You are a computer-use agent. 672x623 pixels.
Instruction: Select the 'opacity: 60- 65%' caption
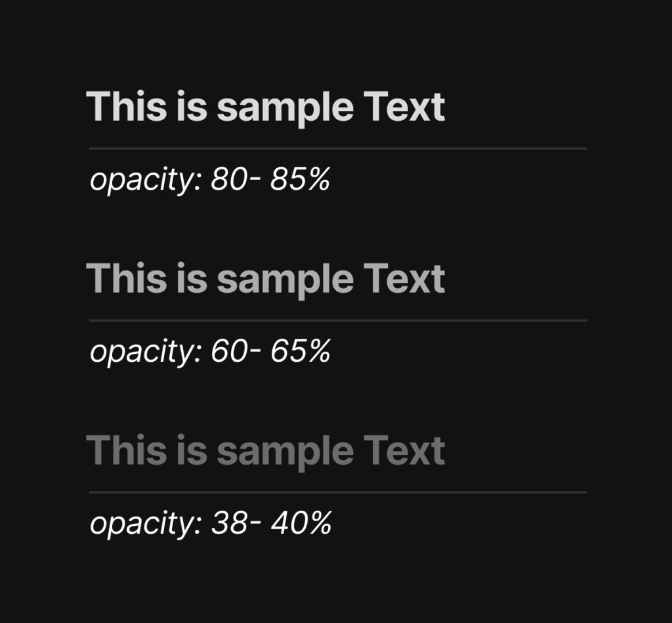pyautogui.click(x=210, y=353)
